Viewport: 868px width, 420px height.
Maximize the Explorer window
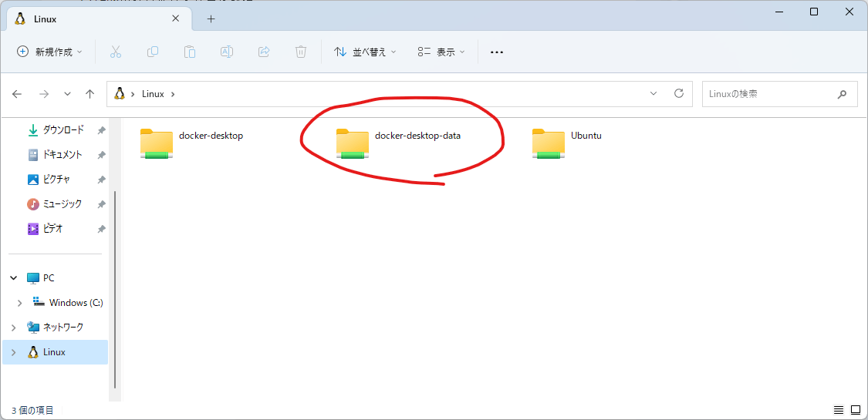(x=814, y=12)
